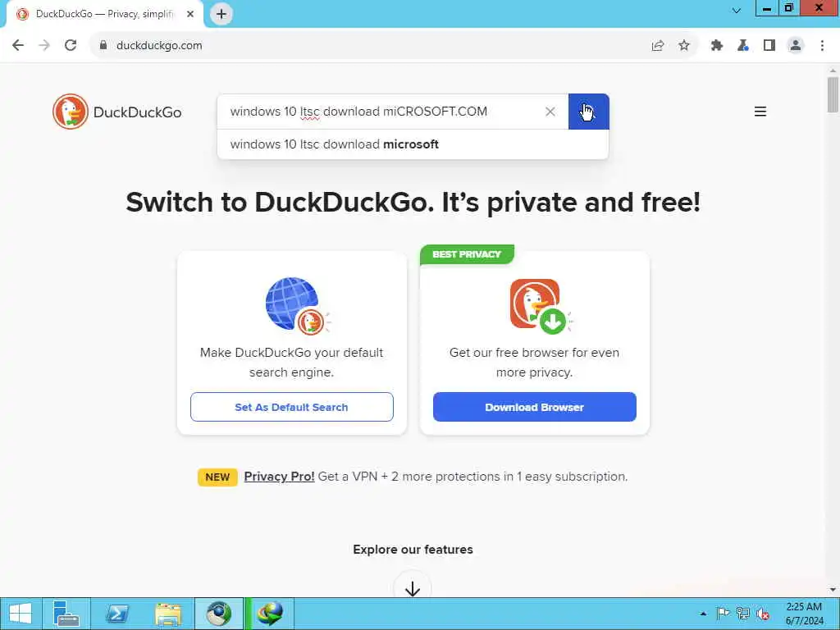Image resolution: width=840 pixels, height=630 pixels.
Task: Launch PowerShell from the taskbar
Action: 116,614
